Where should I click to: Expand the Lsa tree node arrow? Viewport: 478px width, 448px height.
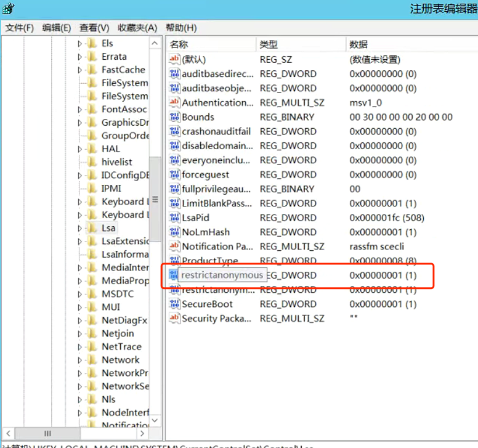point(79,228)
